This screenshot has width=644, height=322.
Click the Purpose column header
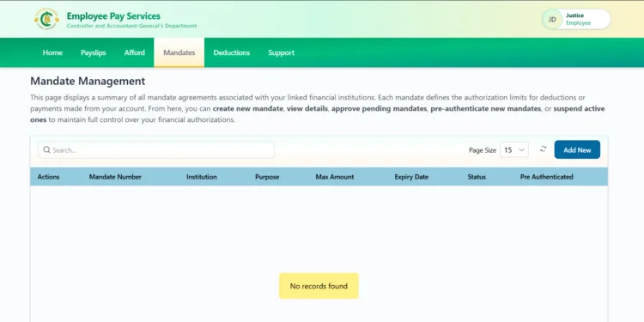pyautogui.click(x=267, y=177)
